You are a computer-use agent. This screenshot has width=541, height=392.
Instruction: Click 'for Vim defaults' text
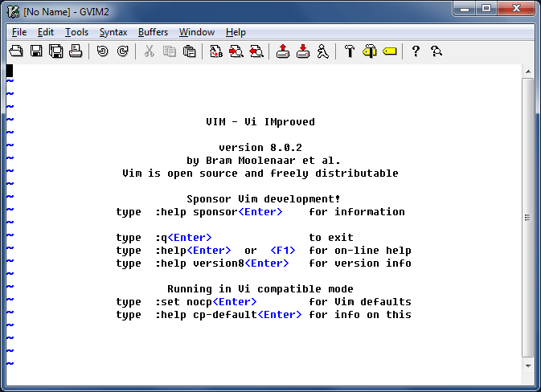(x=360, y=302)
